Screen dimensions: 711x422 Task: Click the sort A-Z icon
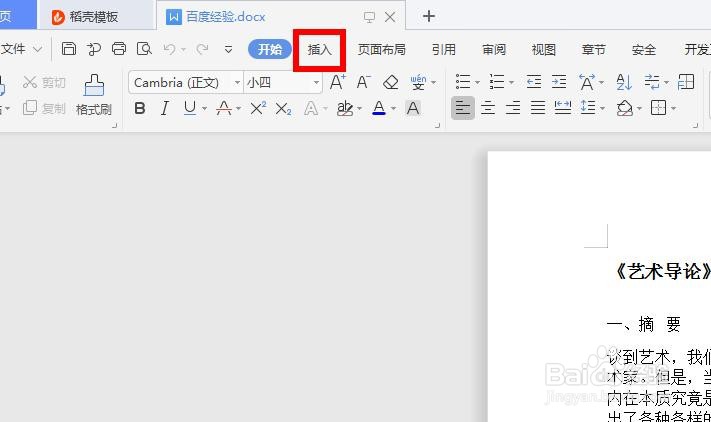click(624, 82)
